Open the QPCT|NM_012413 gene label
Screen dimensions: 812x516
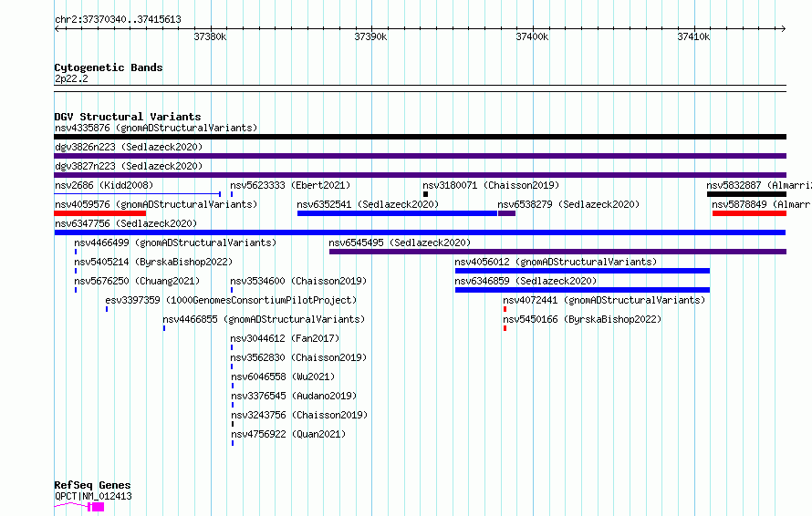(x=93, y=496)
